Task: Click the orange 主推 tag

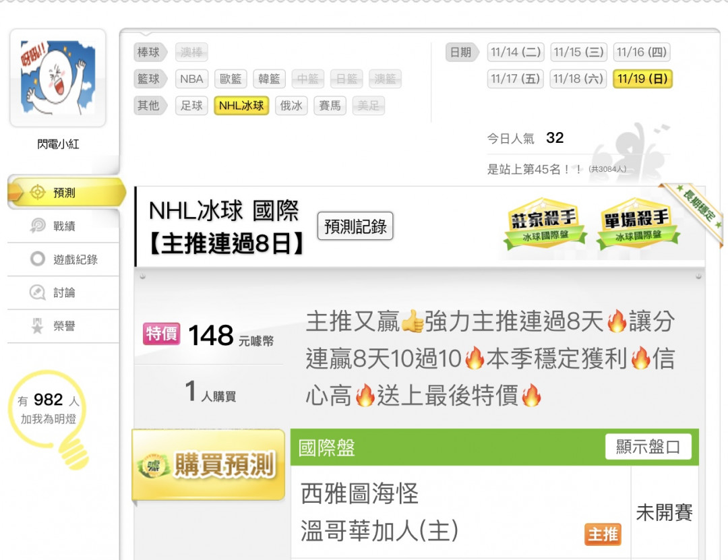Action: (x=603, y=534)
